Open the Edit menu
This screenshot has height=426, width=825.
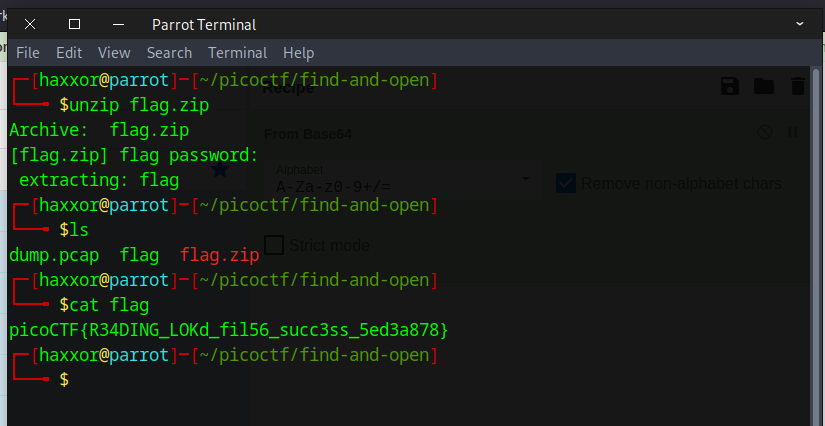click(69, 53)
